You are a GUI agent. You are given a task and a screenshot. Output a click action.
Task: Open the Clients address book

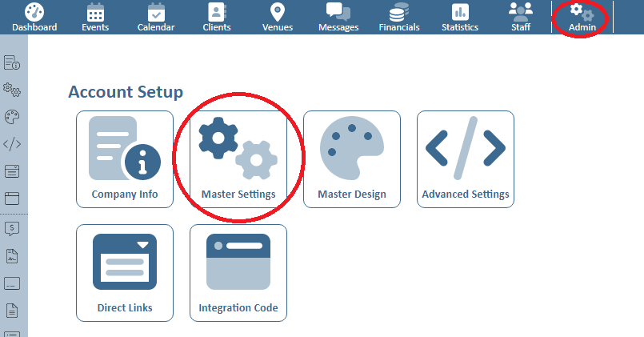click(216, 17)
